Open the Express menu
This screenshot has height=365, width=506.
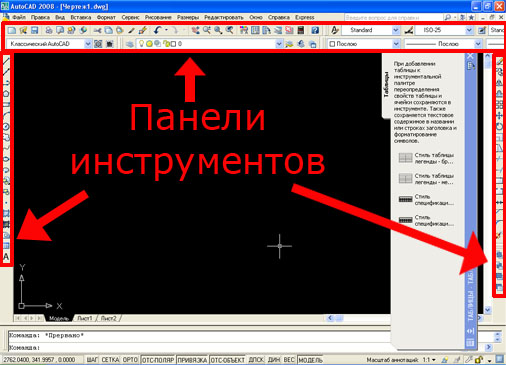pyautogui.click(x=305, y=17)
